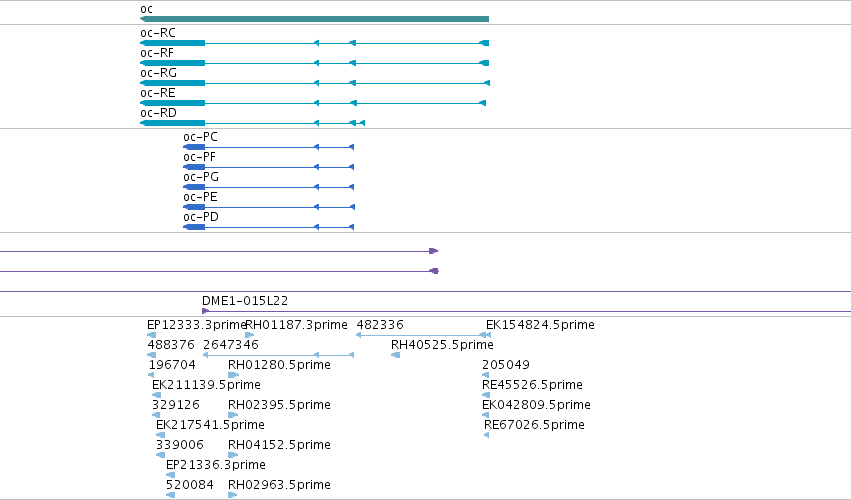Screen dimensions: 851x500
Task: Click the EK217541.5prime arrow glyph
Action: [160, 435]
